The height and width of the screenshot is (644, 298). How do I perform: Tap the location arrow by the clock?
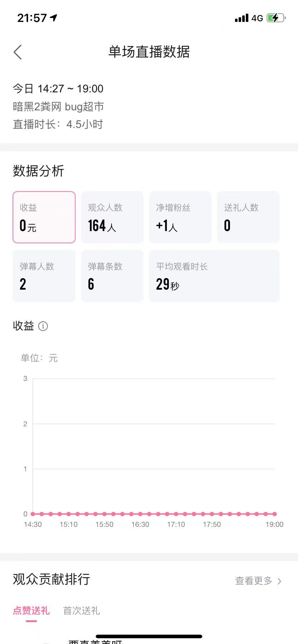[x=54, y=18]
